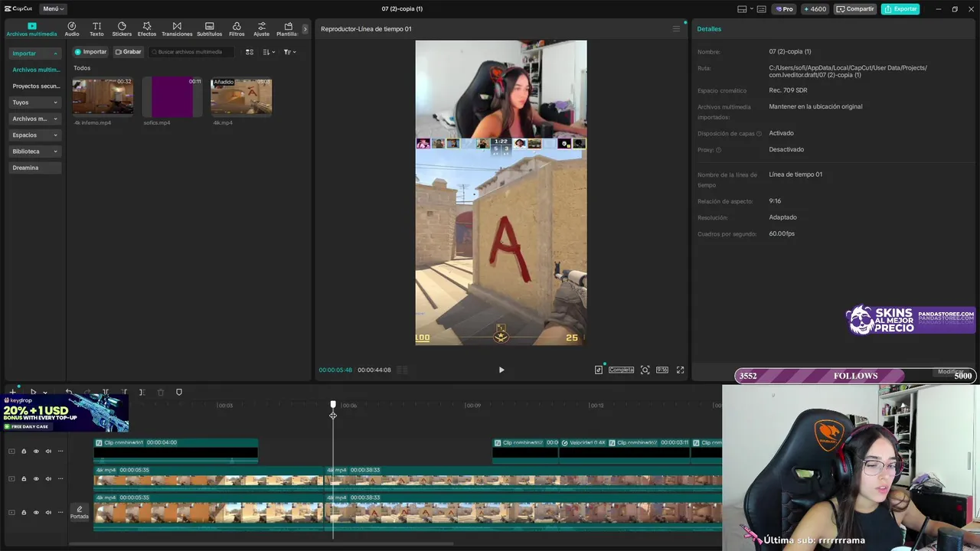Expand the Espacios sidebar section
The height and width of the screenshot is (551, 980).
coord(35,135)
